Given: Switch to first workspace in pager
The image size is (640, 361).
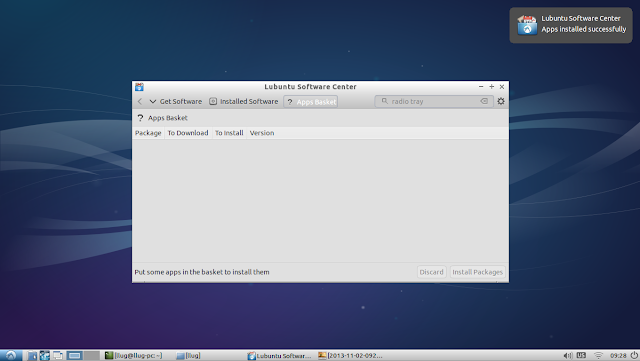Looking at the screenshot, I should pyautogui.click(x=75, y=355).
